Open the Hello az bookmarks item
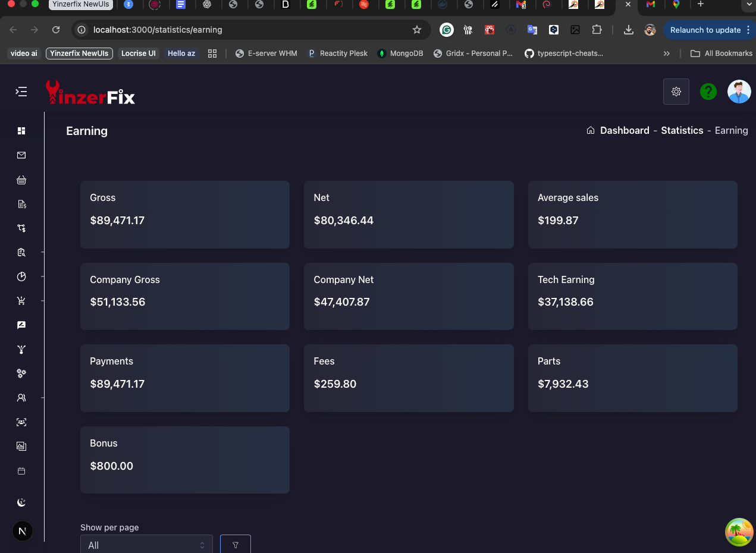 coord(181,53)
